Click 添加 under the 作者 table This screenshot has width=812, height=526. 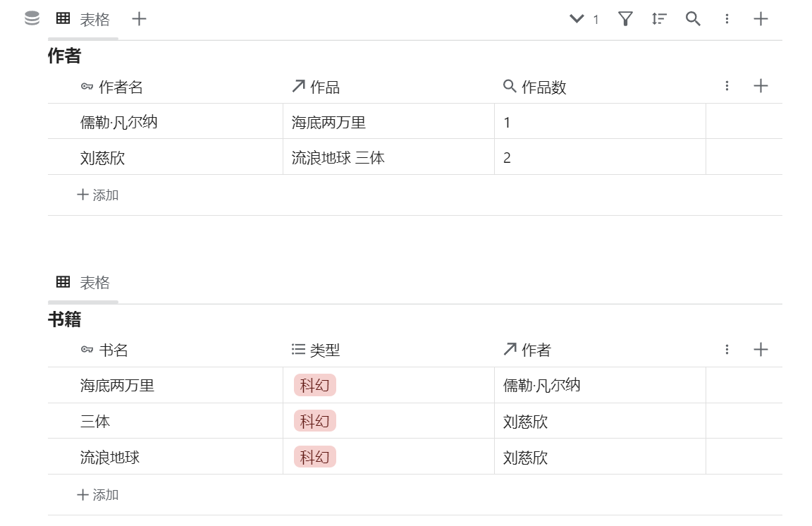pos(98,195)
